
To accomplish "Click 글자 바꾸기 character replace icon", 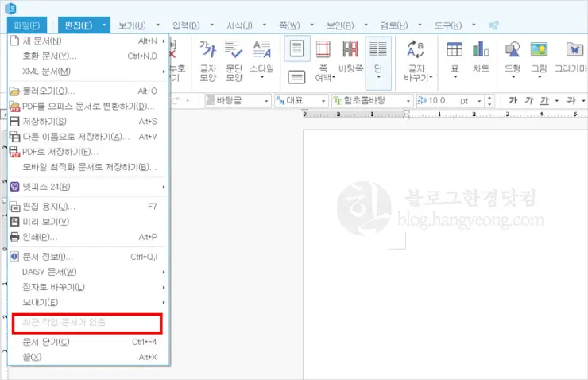I will click(417, 60).
